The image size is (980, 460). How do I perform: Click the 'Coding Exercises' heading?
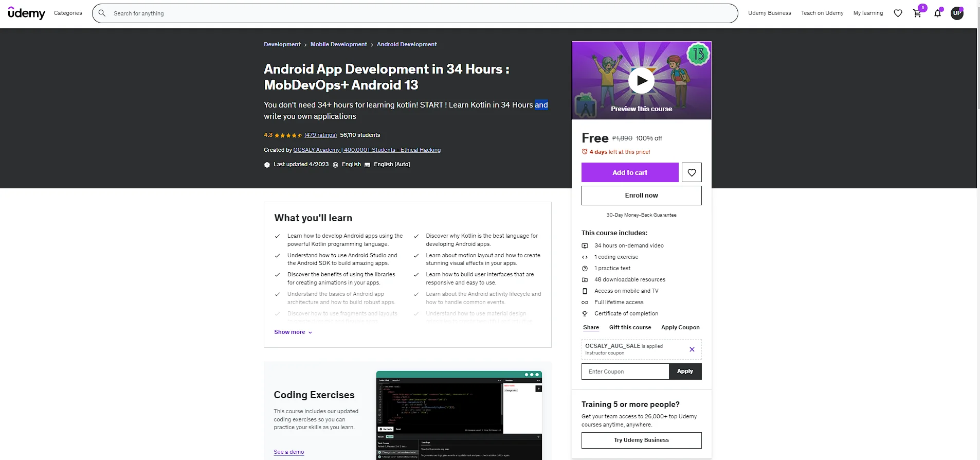pyautogui.click(x=314, y=395)
